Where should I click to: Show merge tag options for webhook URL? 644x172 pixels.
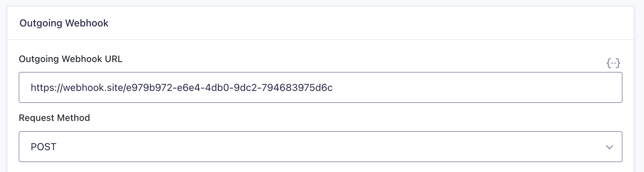click(613, 63)
